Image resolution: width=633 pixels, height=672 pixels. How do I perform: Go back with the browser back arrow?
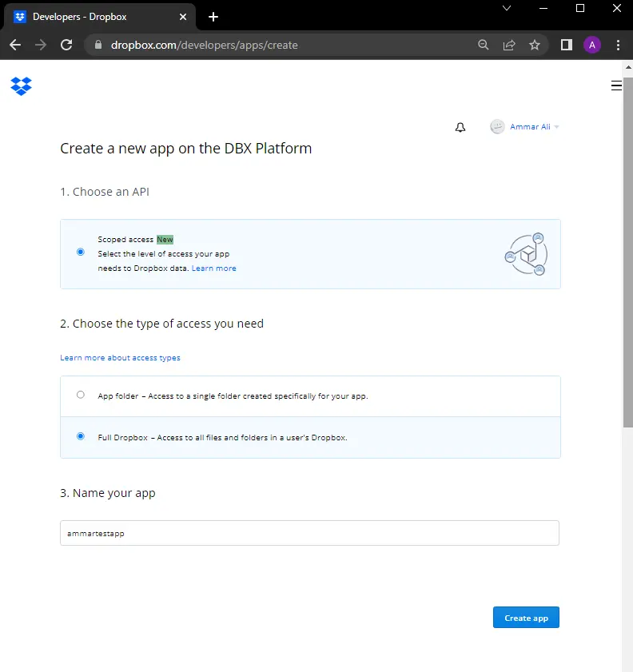coord(15,45)
